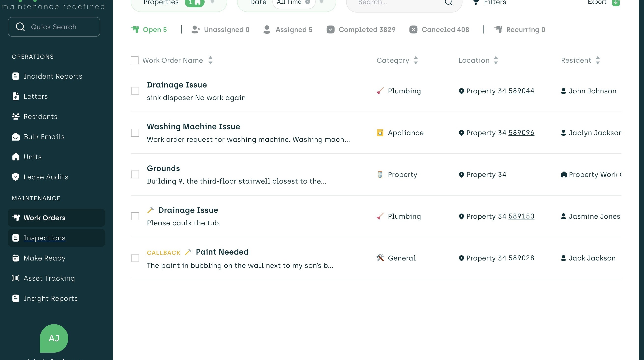644x360 pixels.
Task: Open Lease Audits shield icon
Action: click(15, 177)
